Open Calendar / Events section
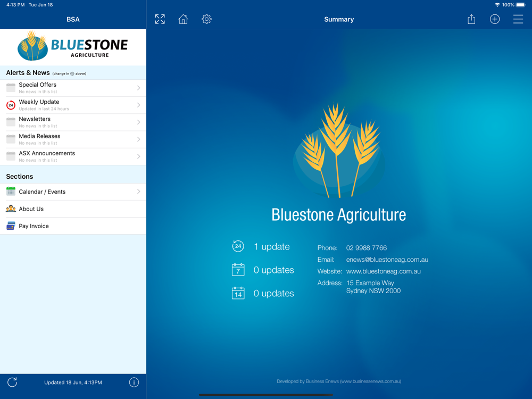The image size is (532, 399). [x=73, y=192]
